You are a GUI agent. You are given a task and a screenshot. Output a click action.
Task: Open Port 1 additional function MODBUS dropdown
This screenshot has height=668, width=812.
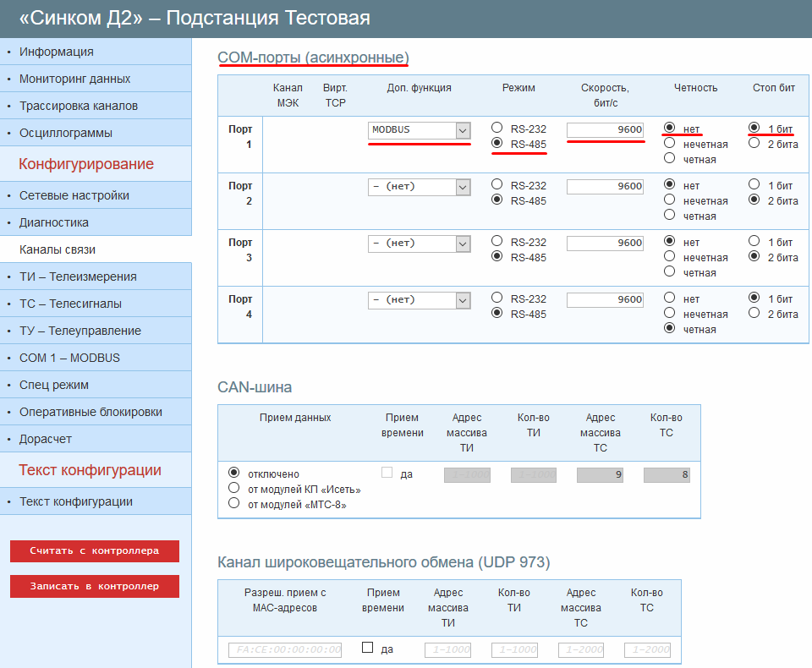(x=420, y=130)
